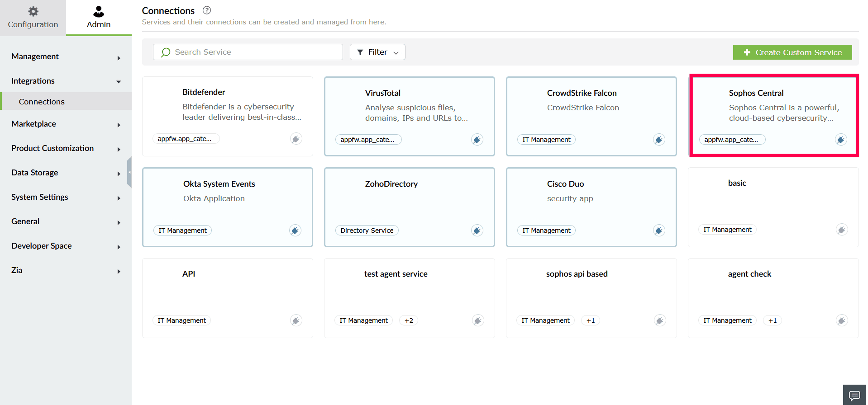Viewport: 868px width, 405px height.
Task: Click the IT Management tag on agent check
Action: [727, 320]
